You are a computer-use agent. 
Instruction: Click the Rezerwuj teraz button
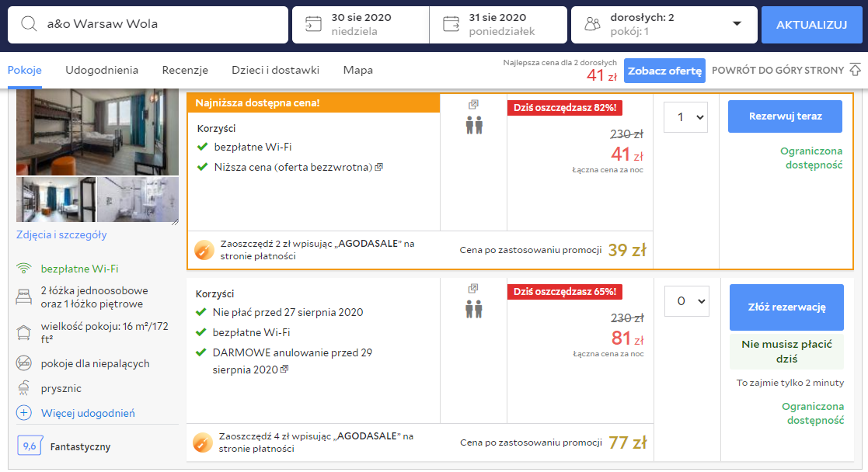pyautogui.click(x=785, y=116)
